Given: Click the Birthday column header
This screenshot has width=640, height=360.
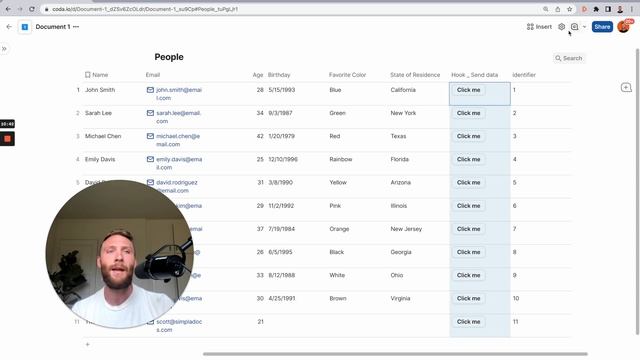Looking at the screenshot, I should [279, 75].
